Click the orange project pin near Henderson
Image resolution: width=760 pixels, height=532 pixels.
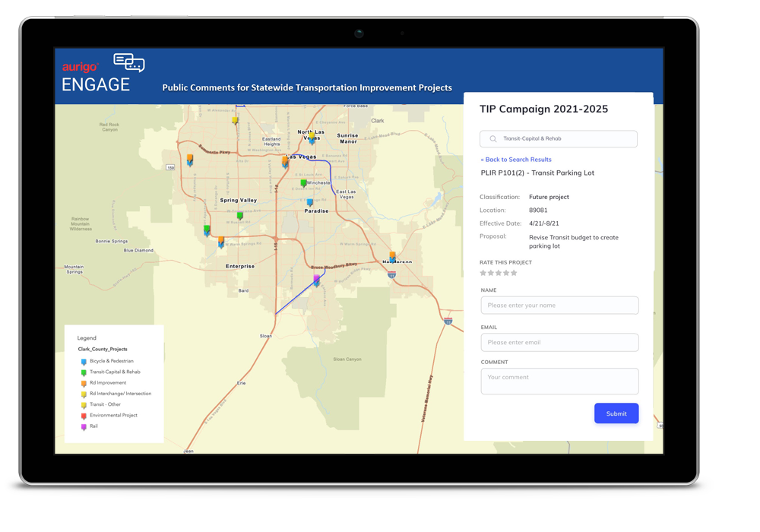tap(392, 255)
